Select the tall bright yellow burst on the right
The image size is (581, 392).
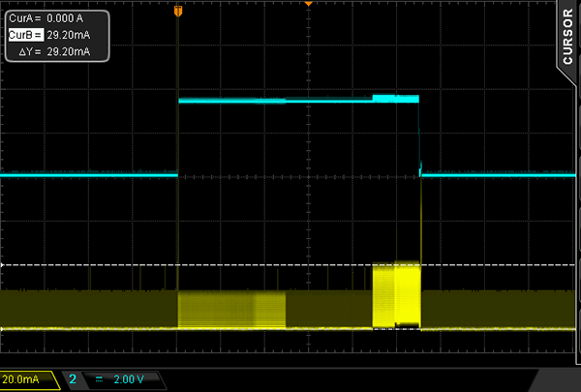click(397, 294)
